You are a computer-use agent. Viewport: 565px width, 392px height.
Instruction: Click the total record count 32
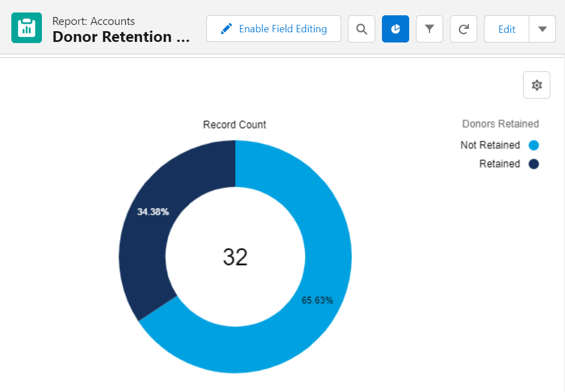tap(235, 257)
